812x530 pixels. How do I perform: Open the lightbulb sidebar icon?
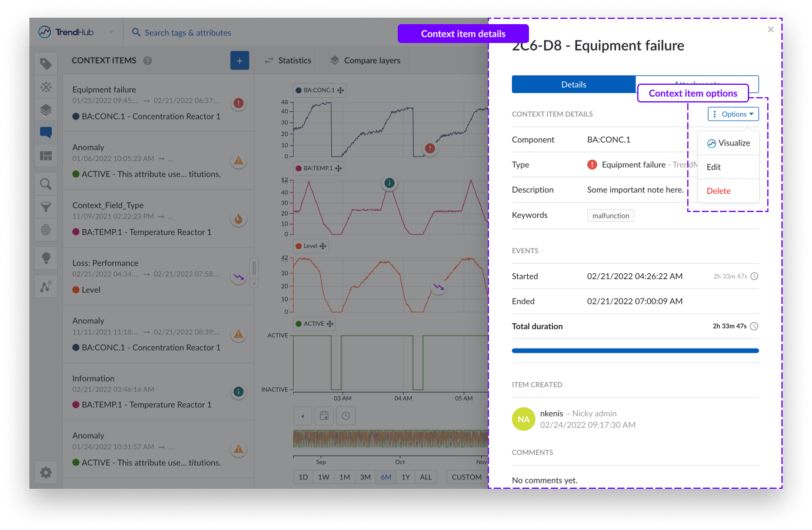point(46,257)
